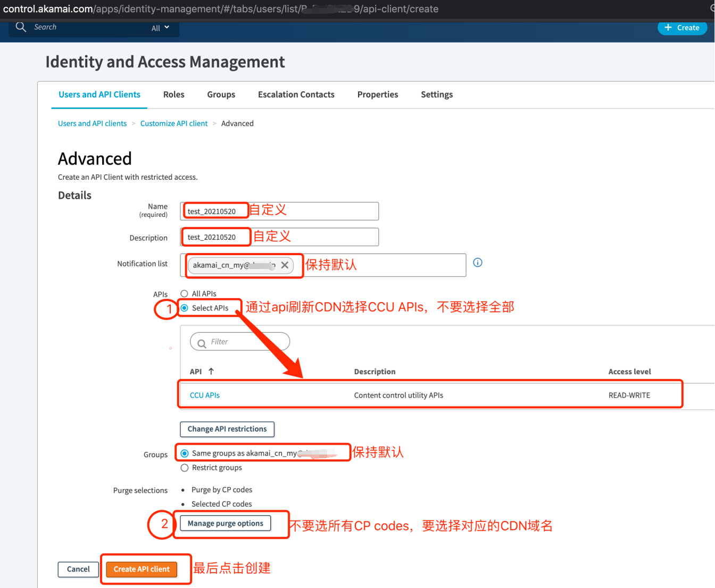Image resolution: width=715 pixels, height=588 pixels.
Task: Open the Escalation Contacts tab
Action: pos(296,95)
